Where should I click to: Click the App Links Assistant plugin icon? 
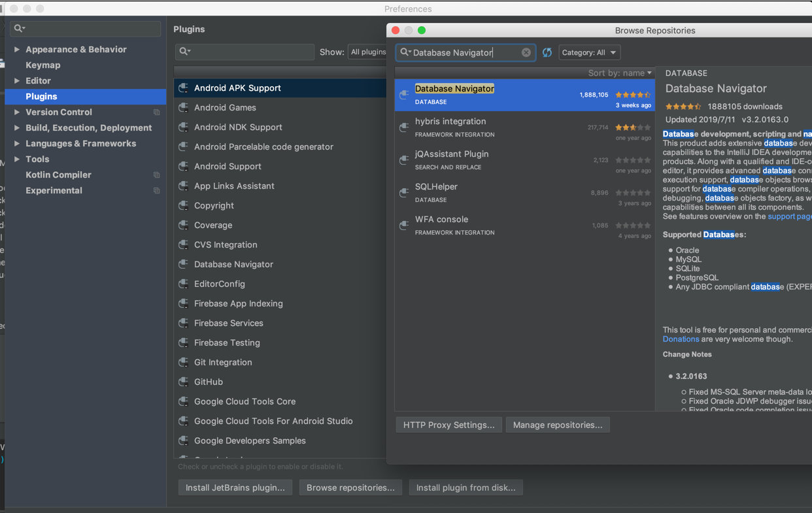click(184, 186)
